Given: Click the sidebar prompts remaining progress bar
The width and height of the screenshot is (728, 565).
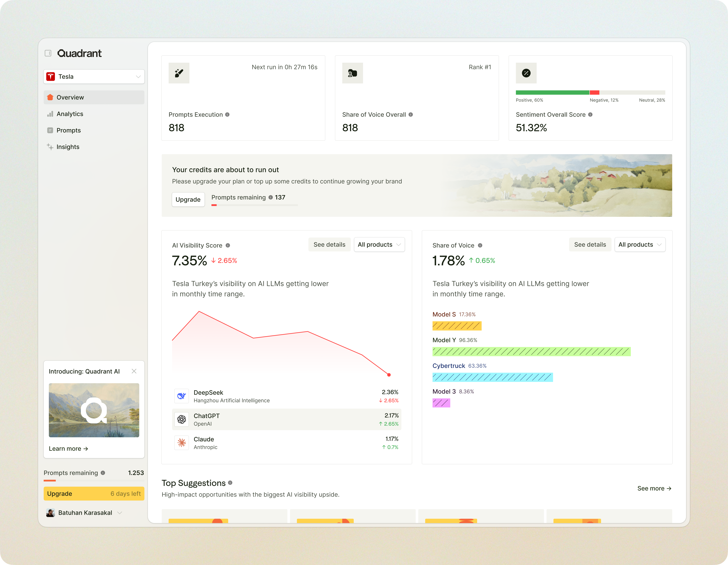Looking at the screenshot, I should coord(94,481).
